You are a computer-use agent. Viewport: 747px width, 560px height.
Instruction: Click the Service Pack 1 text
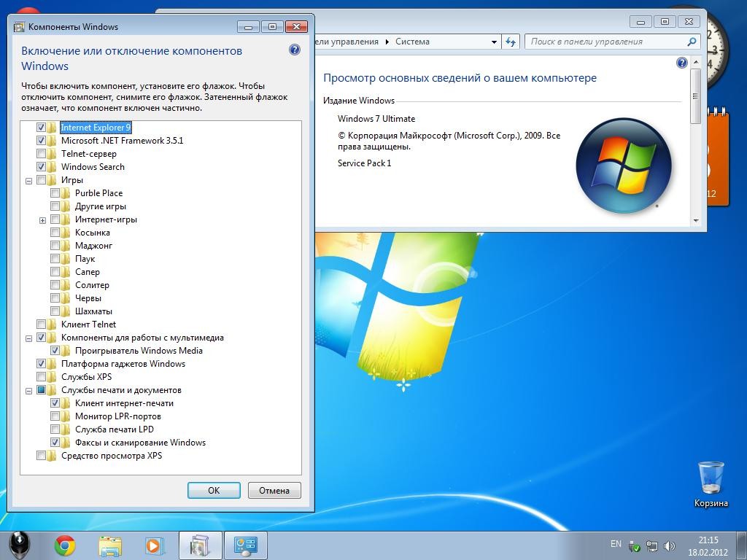pos(365,163)
